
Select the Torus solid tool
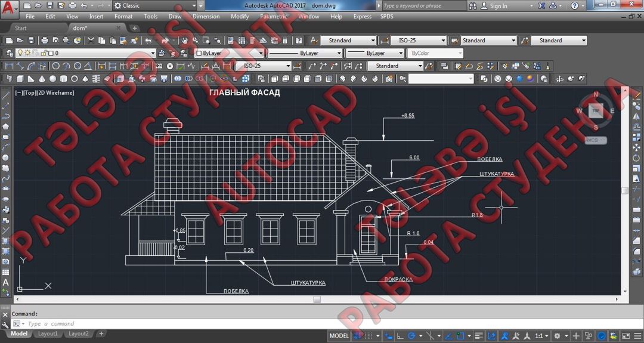click(x=75, y=79)
